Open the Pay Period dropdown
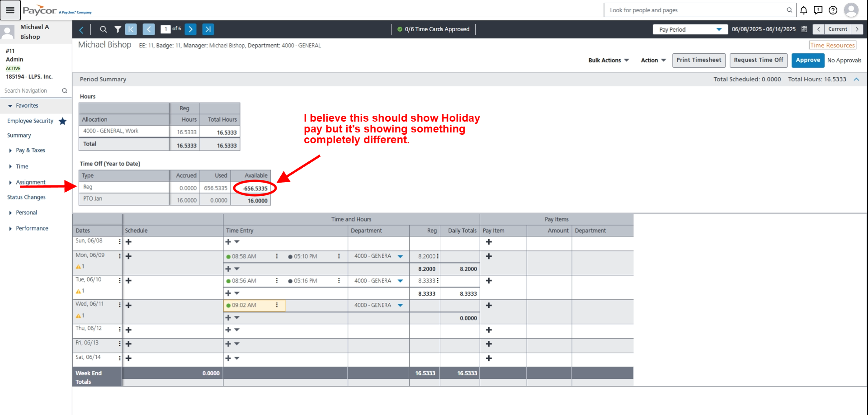Image resolution: width=868 pixels, height=415 pixels. point(690,29)
